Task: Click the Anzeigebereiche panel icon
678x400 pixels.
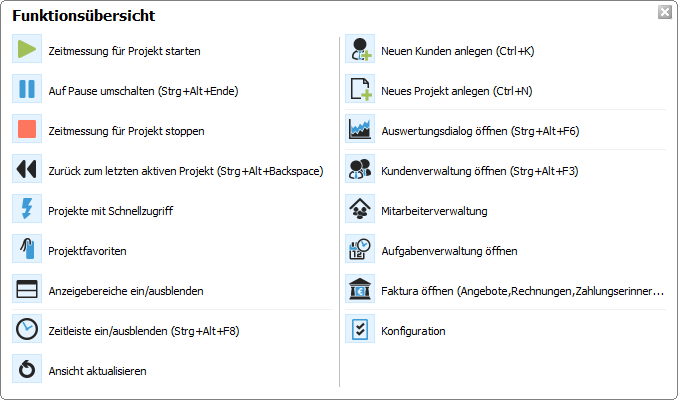Action: coord(27,290)
